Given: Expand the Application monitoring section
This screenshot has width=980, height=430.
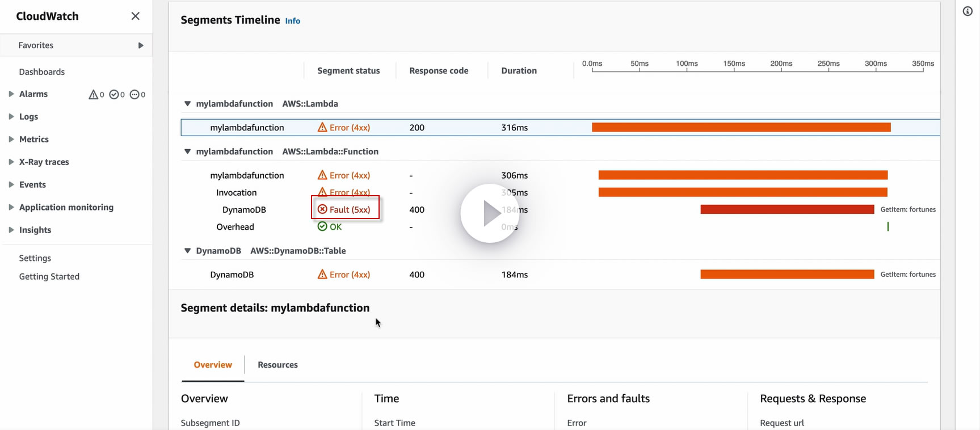Looking at the screenshot, I should coord(11,207).
